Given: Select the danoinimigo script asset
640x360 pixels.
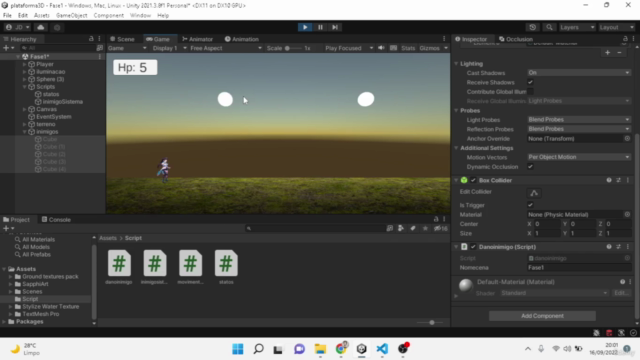Looking at the screenshot, I should [119, 267].
